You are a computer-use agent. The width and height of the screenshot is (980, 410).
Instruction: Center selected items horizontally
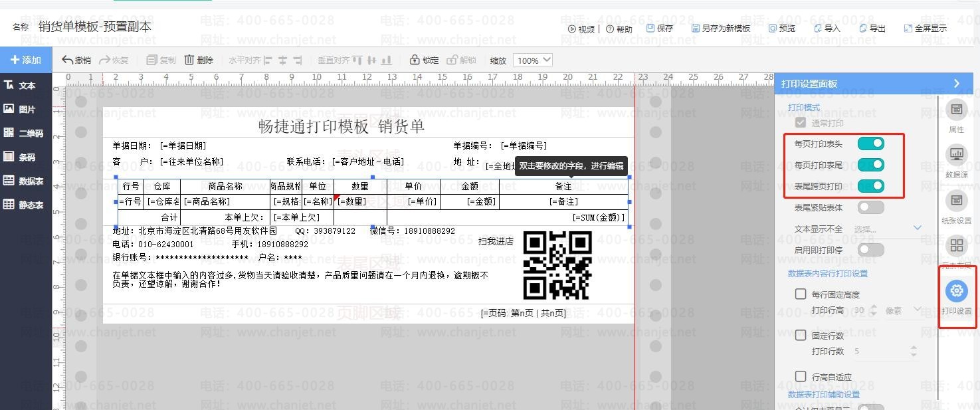point(282,60)
